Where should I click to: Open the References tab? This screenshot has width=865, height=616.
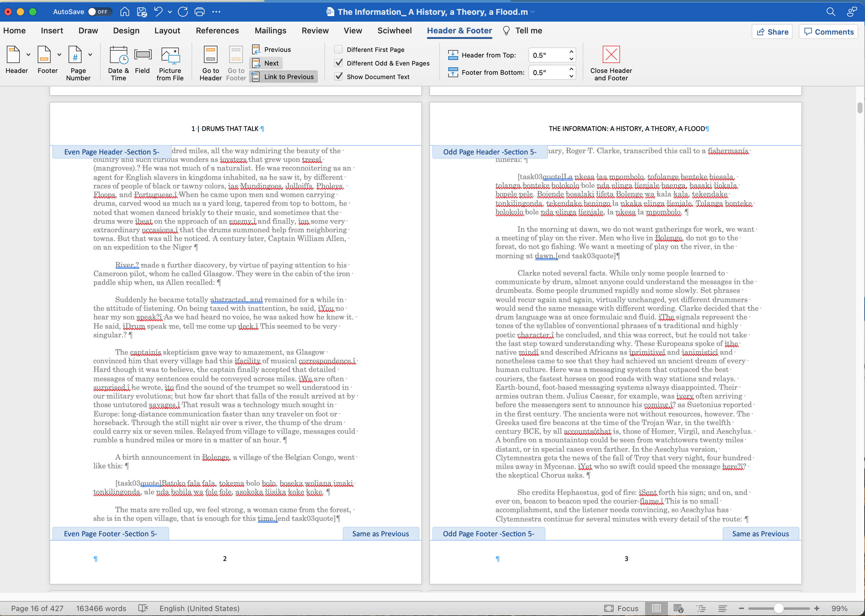click(x=217, y=31)
